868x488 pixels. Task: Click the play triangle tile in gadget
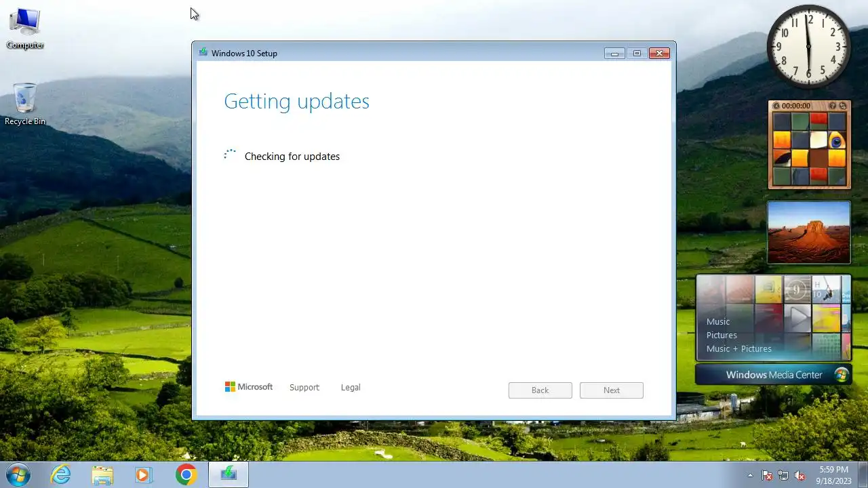pyautogui.click(x=798, y=317)
